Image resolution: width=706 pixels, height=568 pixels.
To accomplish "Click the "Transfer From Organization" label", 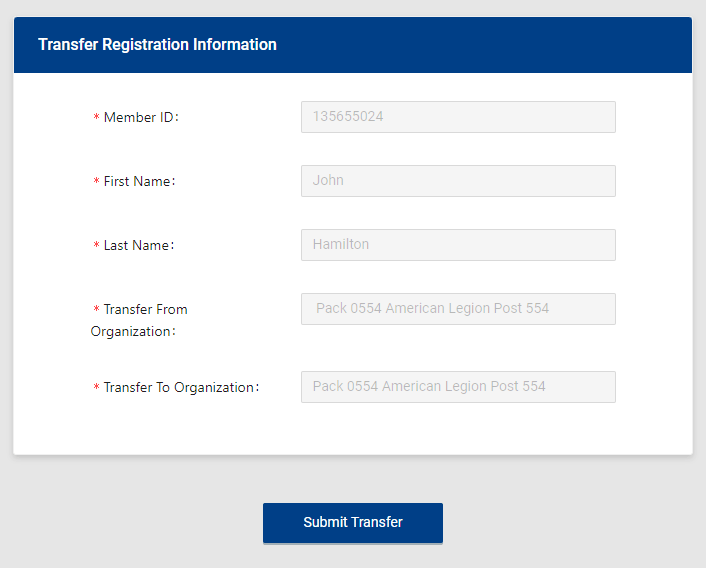I will 139,320.
